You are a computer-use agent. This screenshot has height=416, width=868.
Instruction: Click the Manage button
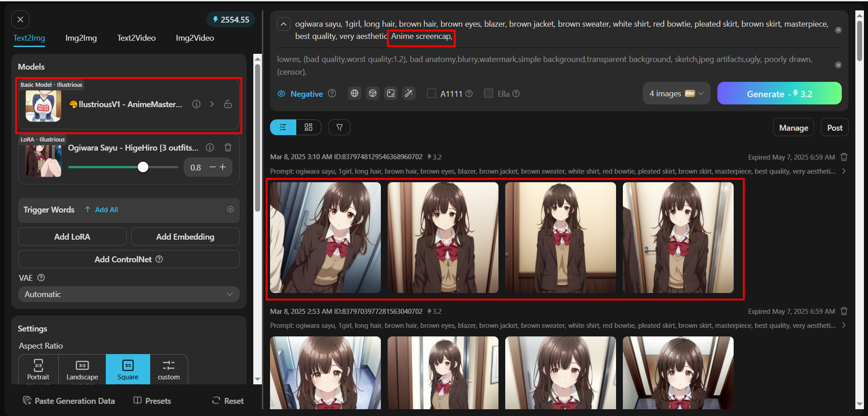pyautogui.click(x=793, y=128)
